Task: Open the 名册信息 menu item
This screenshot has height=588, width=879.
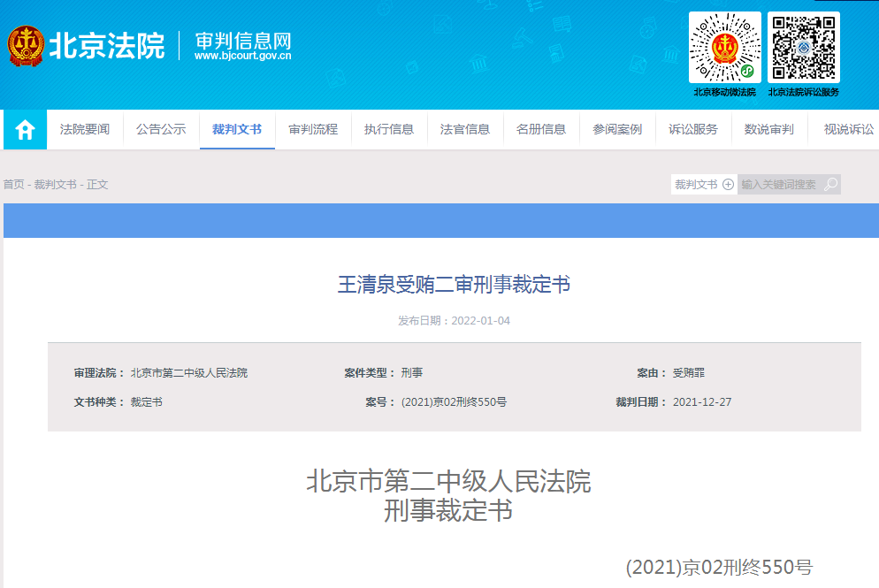Action: point(541,130)
